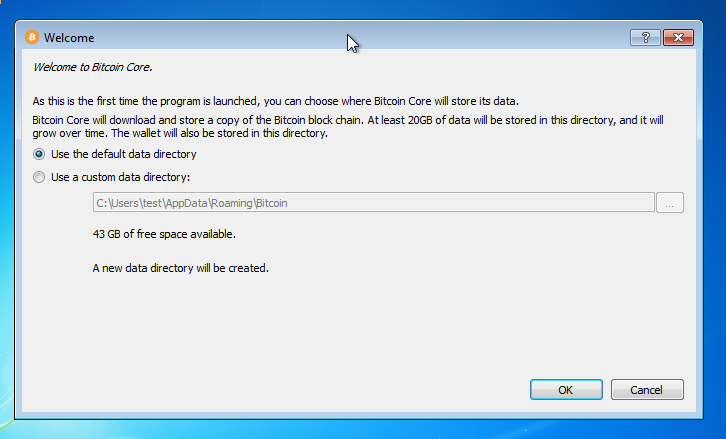Image resolution: width=726 pixels, height=439 pixels.
Task: Click "A new data directory will be created" message
Action: coord(181,268)
